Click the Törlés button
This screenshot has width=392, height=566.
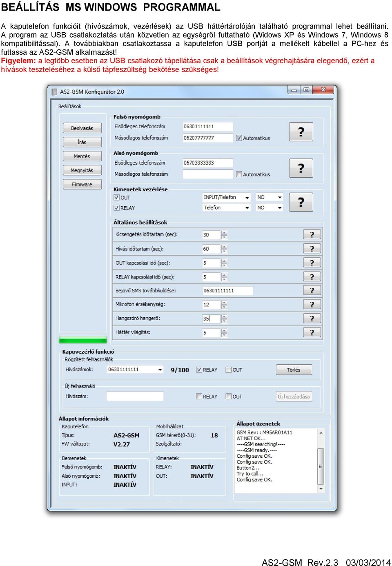[294, 370]
